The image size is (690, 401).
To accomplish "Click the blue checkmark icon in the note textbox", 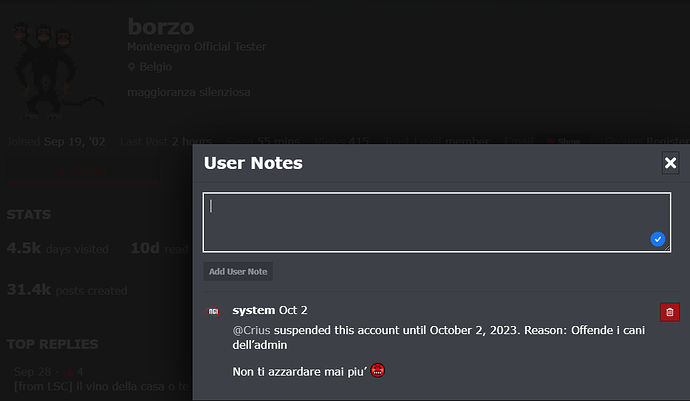I will coord(657,239).
